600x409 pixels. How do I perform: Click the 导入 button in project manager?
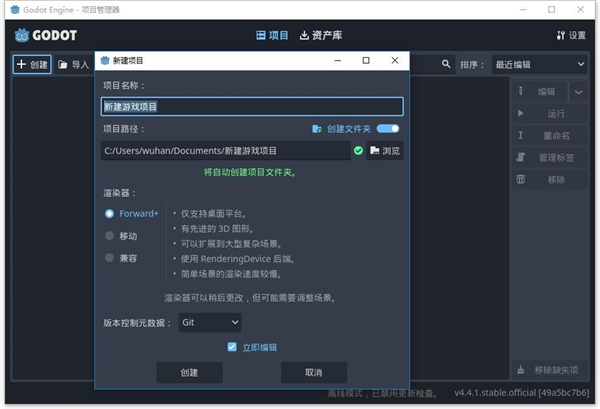pos(73,64)
